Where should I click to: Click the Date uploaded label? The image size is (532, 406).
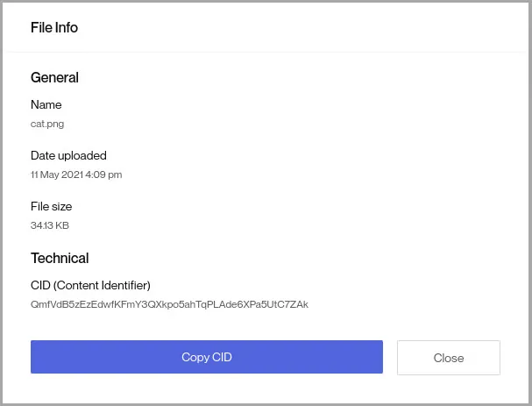point(68,156)
